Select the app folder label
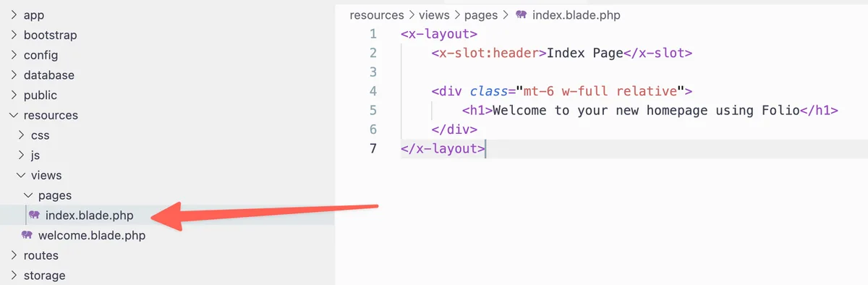The height and width of the screenshot is (285, 868). (34, 15)
